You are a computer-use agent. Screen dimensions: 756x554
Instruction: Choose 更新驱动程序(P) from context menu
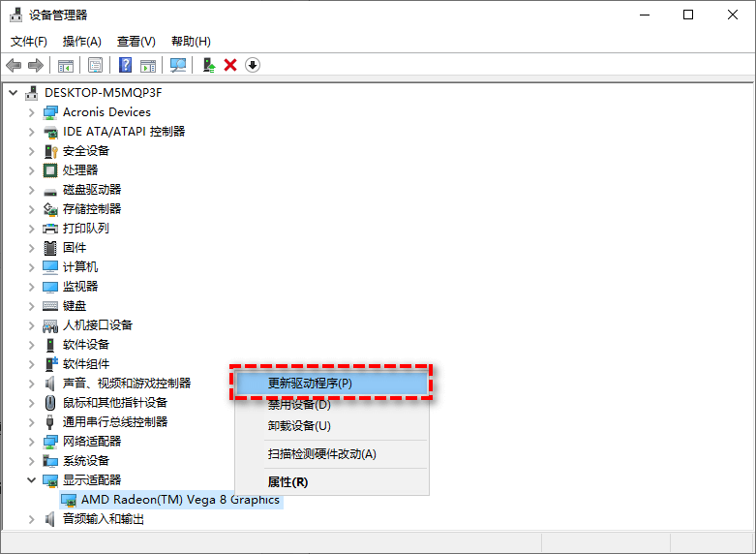click(310, 383)
